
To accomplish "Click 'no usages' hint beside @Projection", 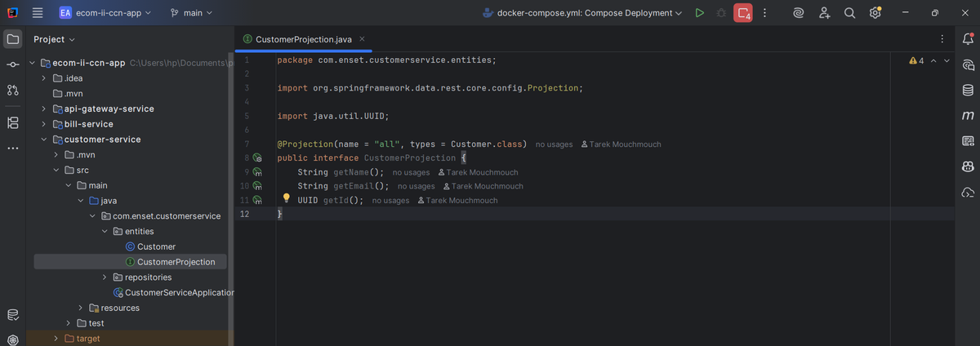I will point(554,144).
